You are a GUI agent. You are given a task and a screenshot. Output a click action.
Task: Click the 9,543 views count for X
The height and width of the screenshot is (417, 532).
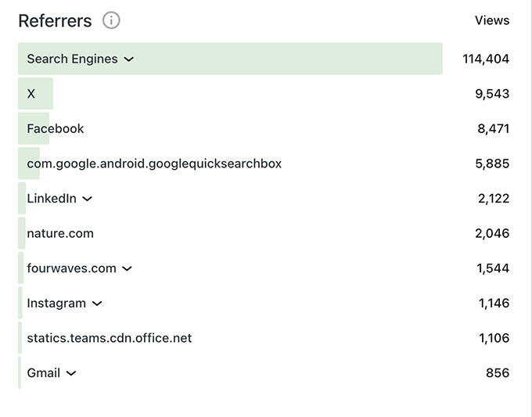(x=492, y=94)
